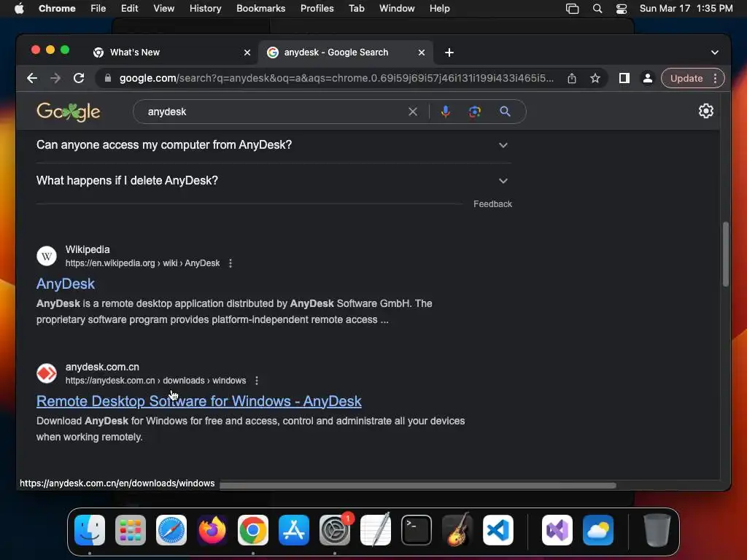This screenshot has width=747, height=560.
Task: Launch Firefox from the Dock
Action: click(212, 530)
